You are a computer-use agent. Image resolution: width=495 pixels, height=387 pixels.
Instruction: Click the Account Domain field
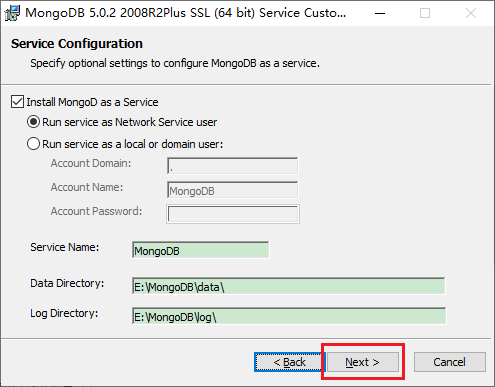click(x=233, y=166)
